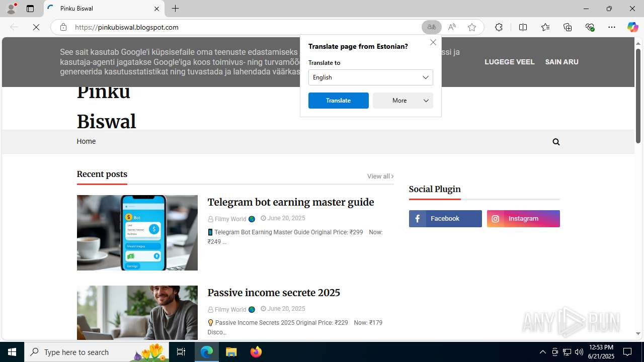Click the address bar URL
The image size is (644, 362).
point(127,27)
